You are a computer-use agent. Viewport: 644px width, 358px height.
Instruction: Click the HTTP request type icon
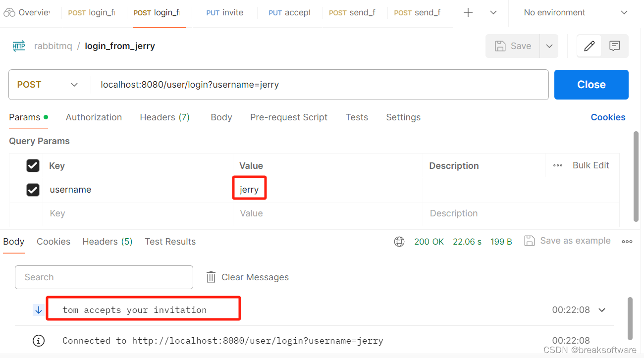19,46
